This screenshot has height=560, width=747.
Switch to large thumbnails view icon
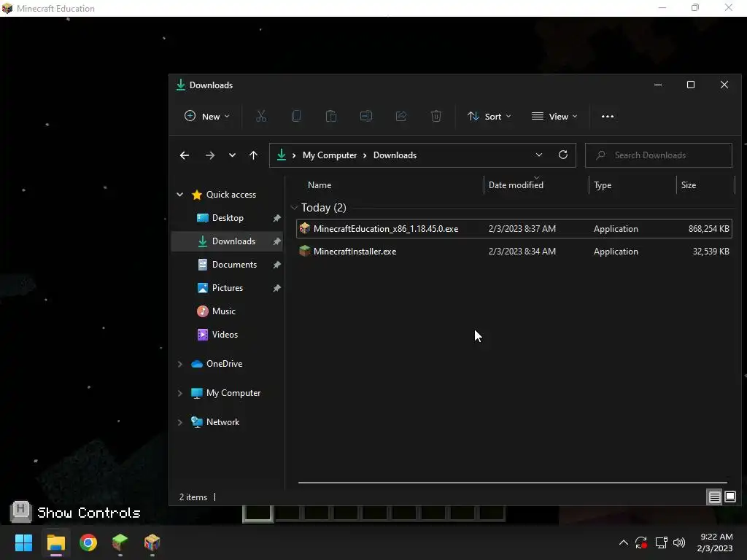point(730,497)
